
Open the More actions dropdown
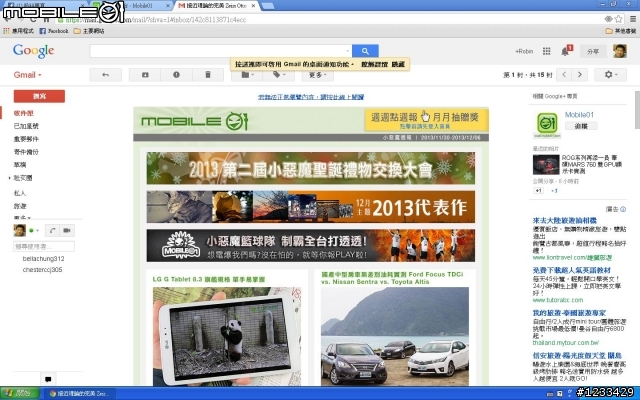[x=318, y=75]
